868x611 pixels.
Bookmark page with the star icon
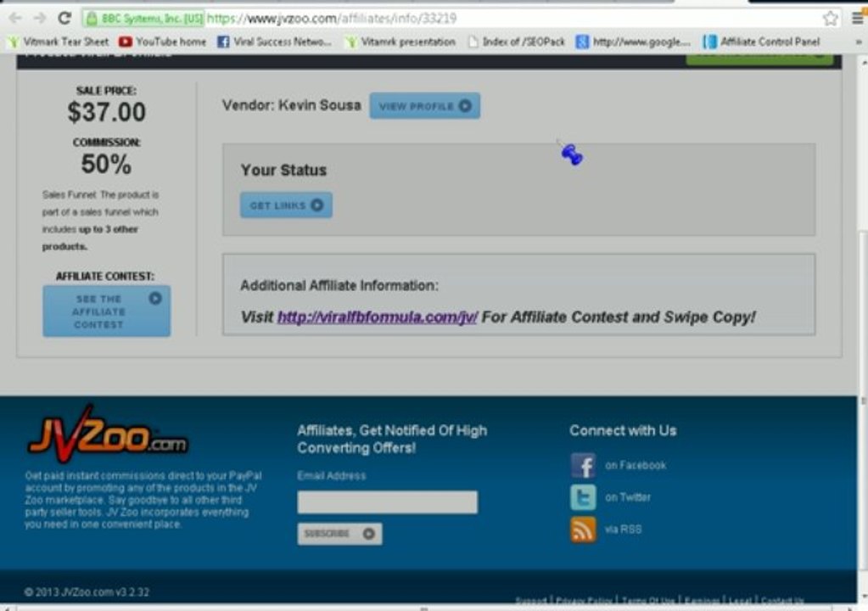pos(830,19)
